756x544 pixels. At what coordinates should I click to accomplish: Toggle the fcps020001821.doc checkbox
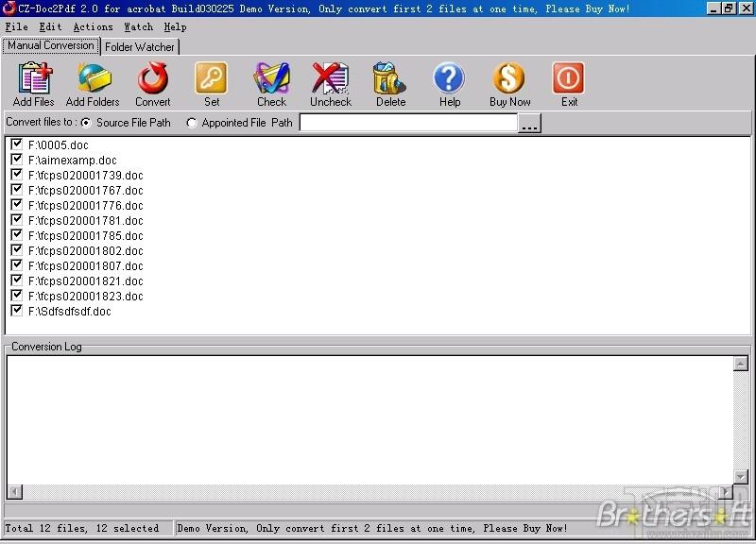click(x=16, y=280)
